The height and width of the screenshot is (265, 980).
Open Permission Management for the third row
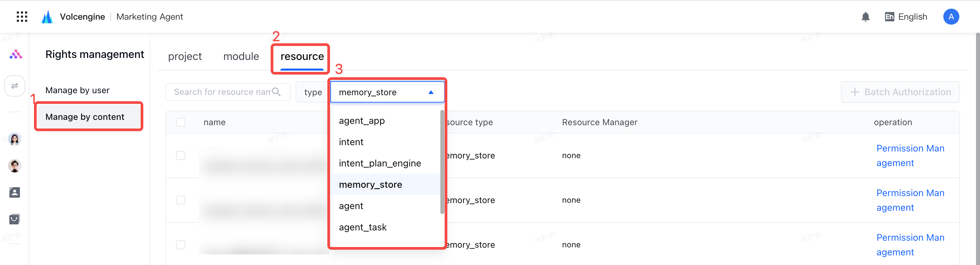(x=910, y=244)
